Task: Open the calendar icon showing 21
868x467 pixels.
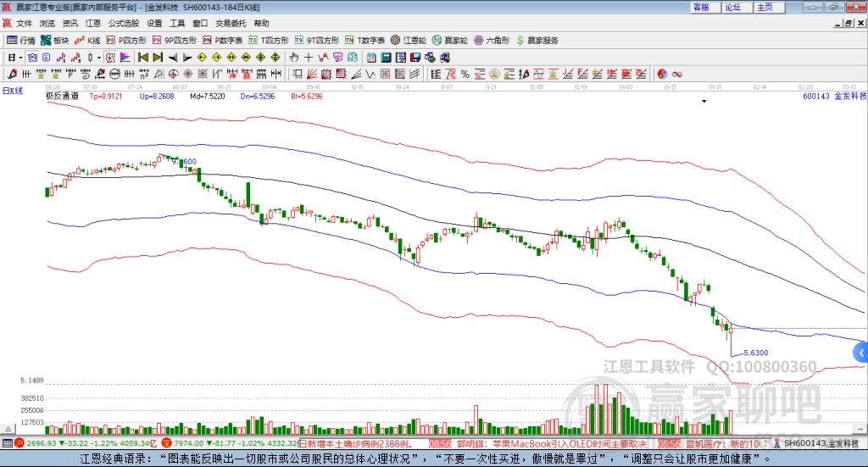Action: (371, 58)
